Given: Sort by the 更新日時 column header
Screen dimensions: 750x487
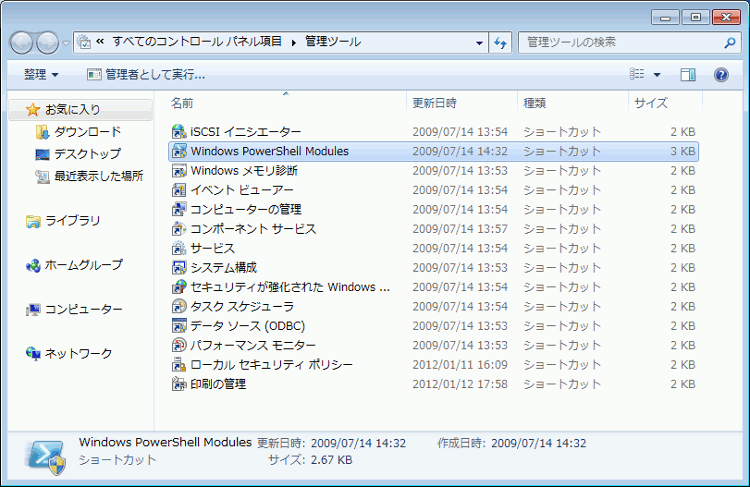Looking at the screenshot, I should coord(435,103).
